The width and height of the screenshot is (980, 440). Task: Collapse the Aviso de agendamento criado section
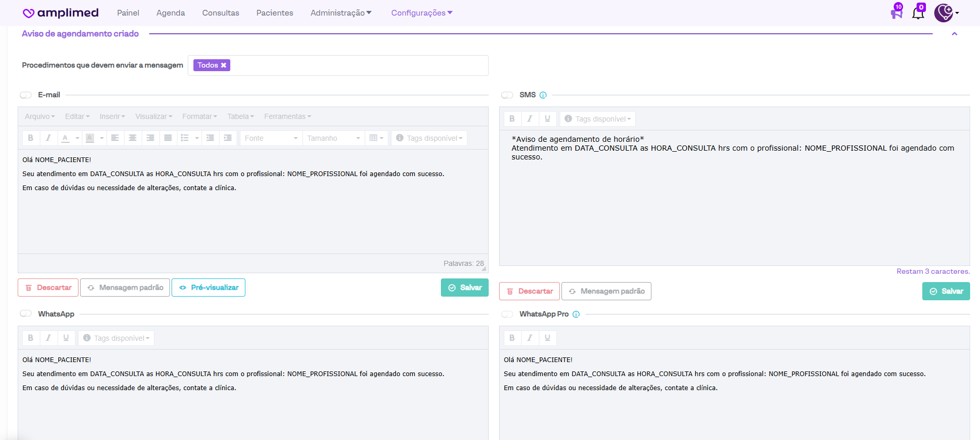pyautogui.click(x=955, y=34)
